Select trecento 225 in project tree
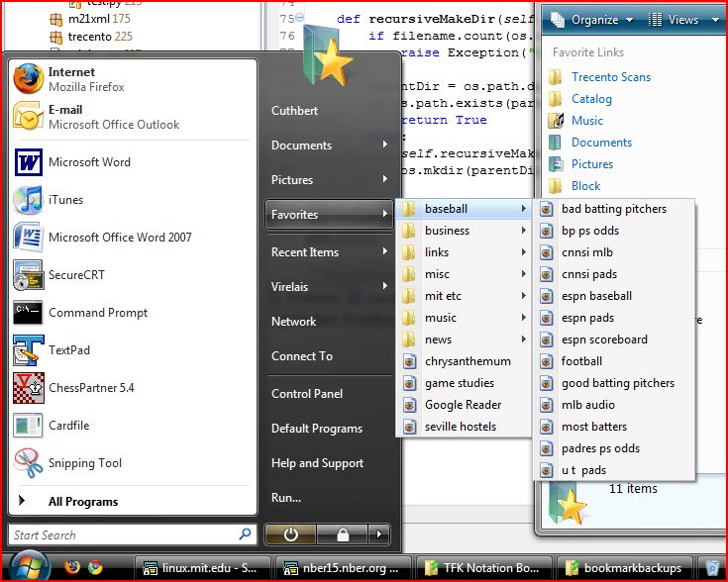The width and height of the screenshot is (728, 582). (91, 37)
